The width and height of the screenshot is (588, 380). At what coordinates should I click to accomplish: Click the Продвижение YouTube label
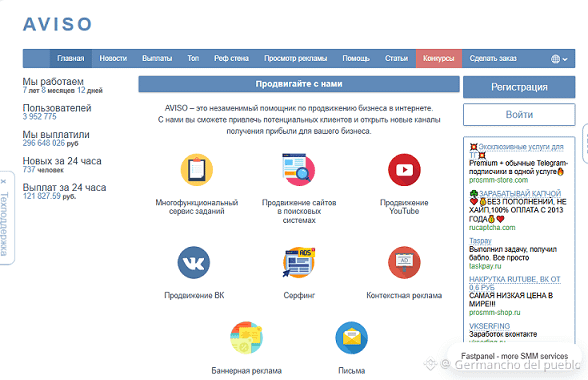click(404, 207)
